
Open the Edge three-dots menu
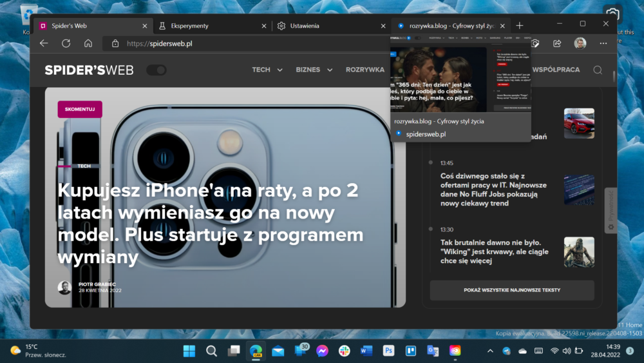[603, 43]
